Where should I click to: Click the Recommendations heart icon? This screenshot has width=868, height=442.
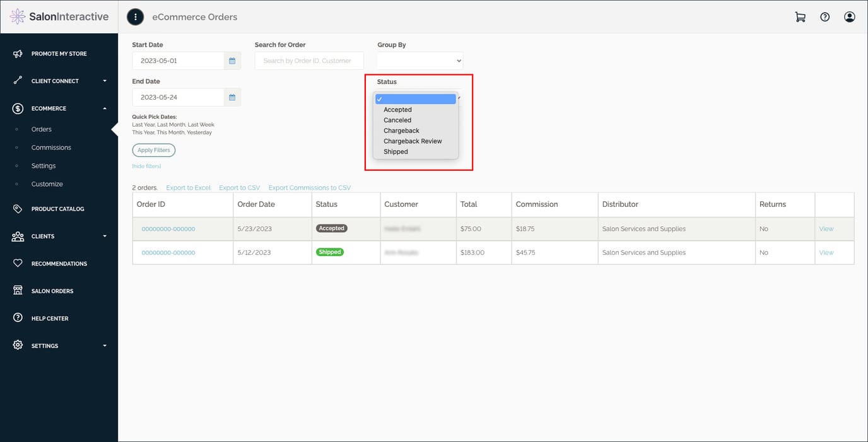[18, 264]
